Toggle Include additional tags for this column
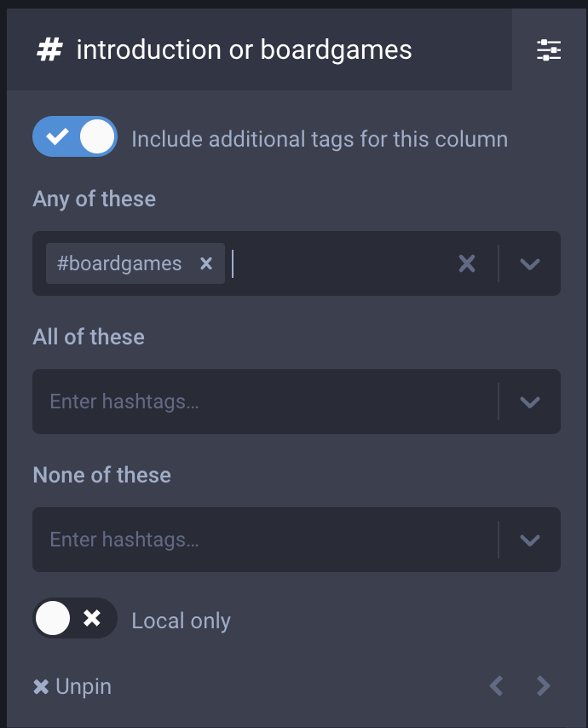588x728 pixels. pyautogui.click(x=75, y=137)
